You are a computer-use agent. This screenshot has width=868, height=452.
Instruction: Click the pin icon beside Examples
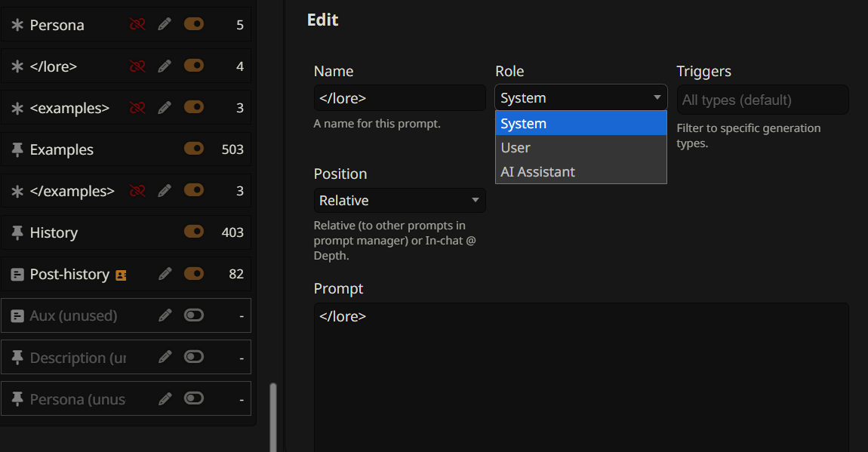tap(17, 149)
